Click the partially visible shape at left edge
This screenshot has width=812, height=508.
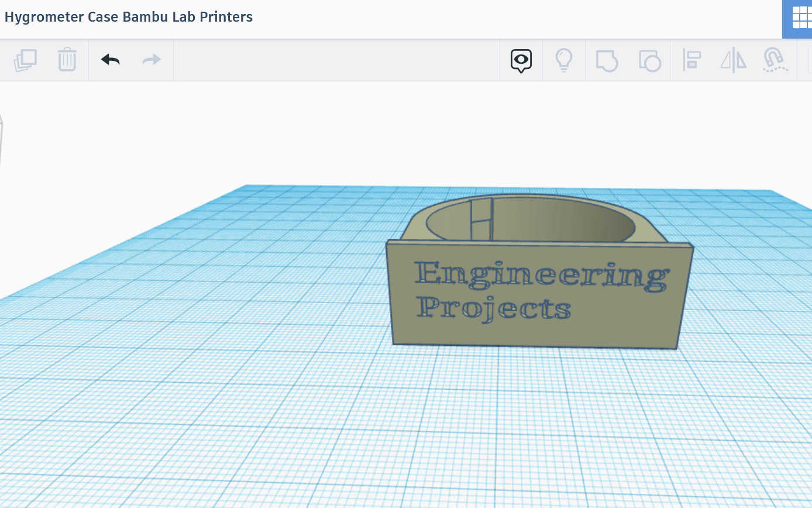[2, 140]
